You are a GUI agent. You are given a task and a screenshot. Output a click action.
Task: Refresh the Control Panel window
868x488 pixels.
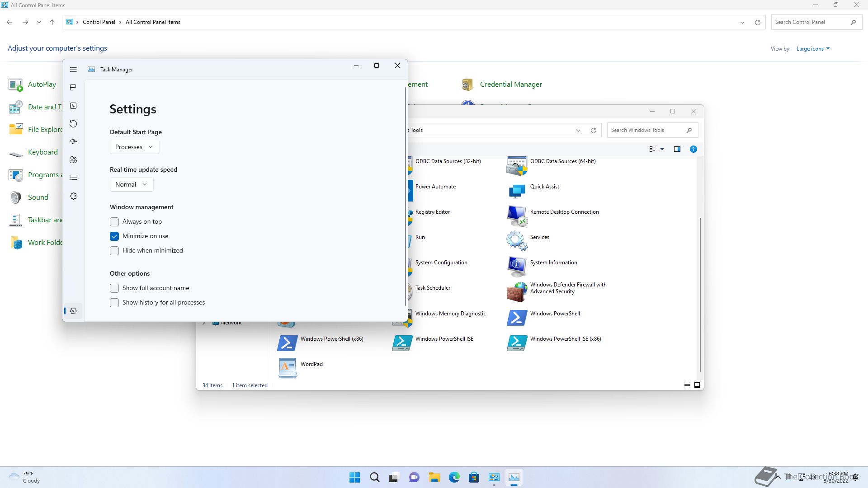pos(758,23)
